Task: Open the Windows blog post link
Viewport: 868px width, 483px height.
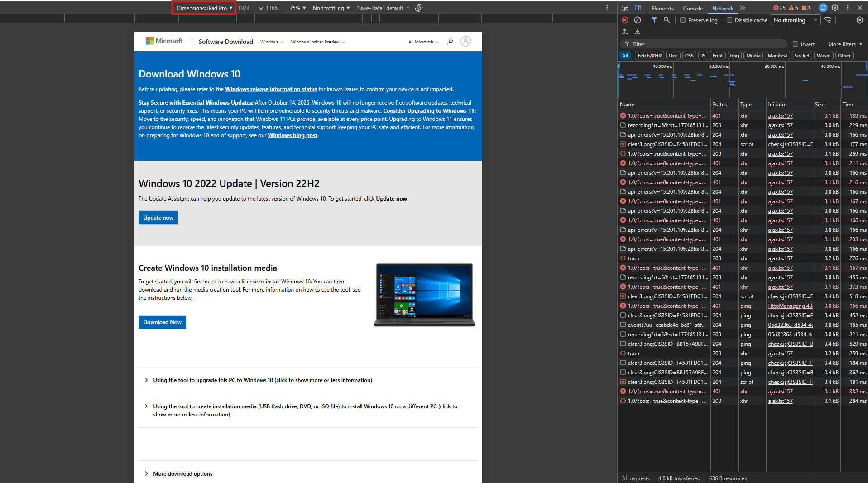Action: [x=293, y=135]
